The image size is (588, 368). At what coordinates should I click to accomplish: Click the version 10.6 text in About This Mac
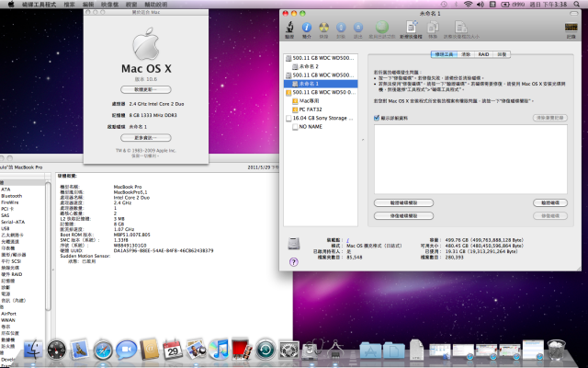click(x=146, y=79)
